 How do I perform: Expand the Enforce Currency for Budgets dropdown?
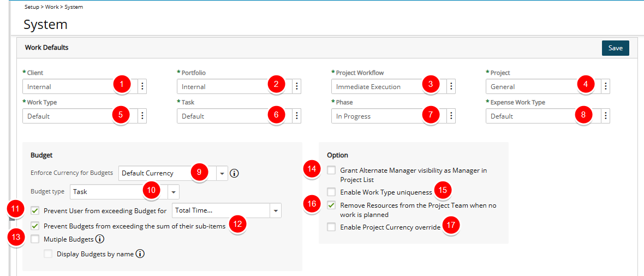pyautogui.click(x=222, y=174)
